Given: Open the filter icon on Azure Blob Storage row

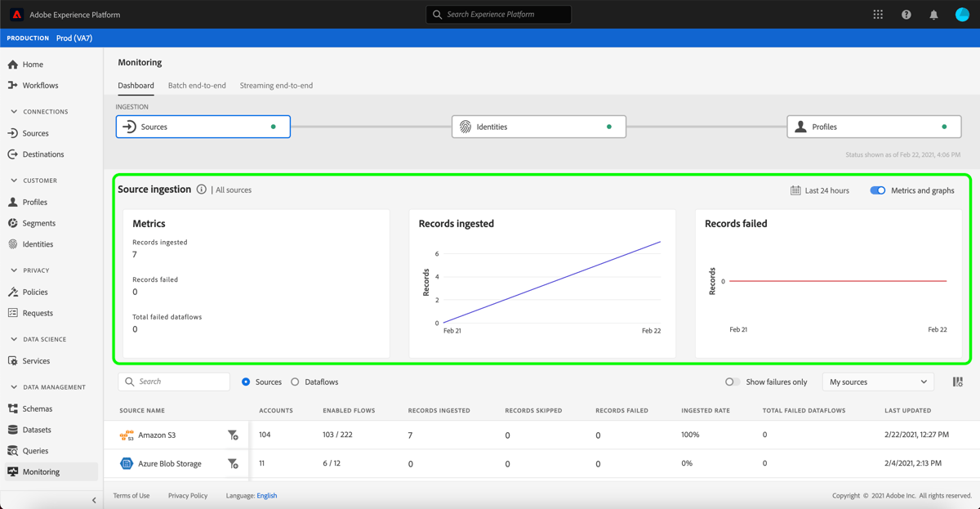Looking at the screenshot, I should click(x=234, y=463).
